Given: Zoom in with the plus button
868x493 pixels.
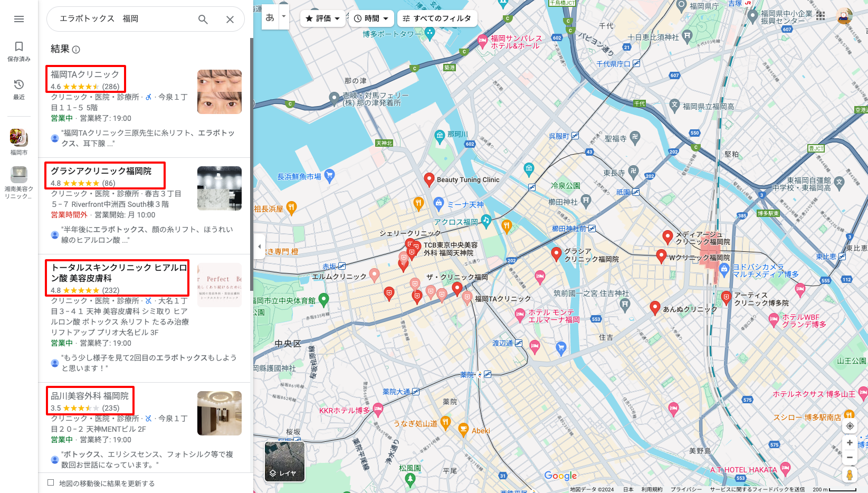Looking at the screenshot, I should tap(850, 443).
